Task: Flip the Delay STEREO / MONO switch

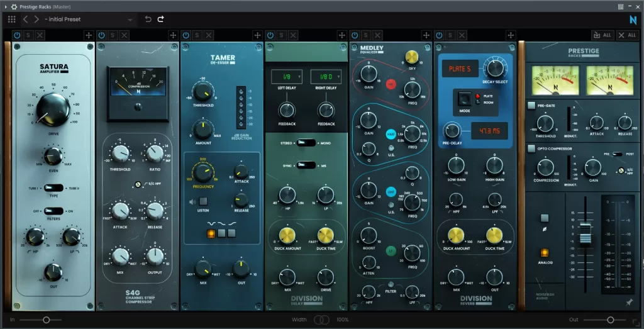Action: point(306,143)
